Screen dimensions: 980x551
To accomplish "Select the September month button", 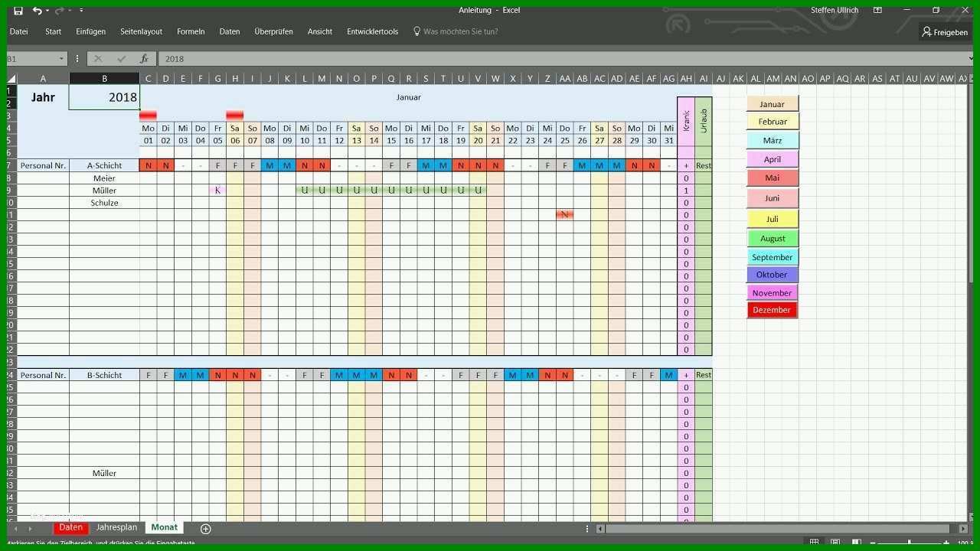I will click(x=772, y=257).
